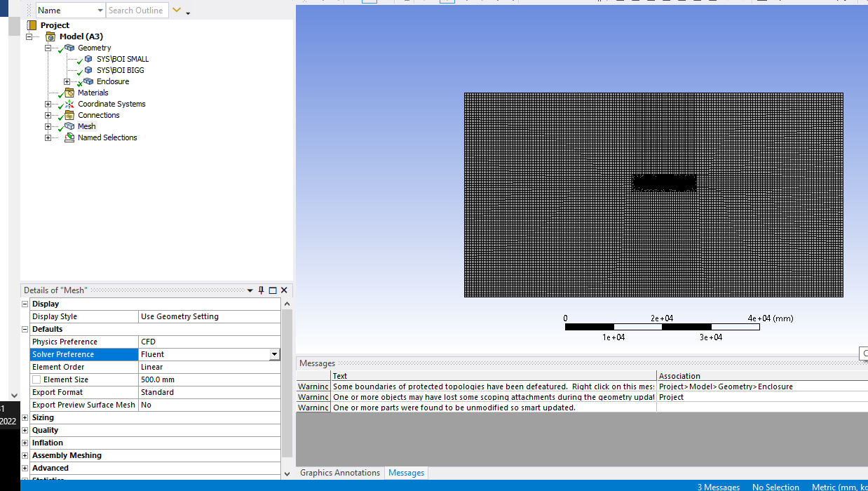Select the Materials tree item
The width and height of the screenshot is (868, 491).
[93, 93]
